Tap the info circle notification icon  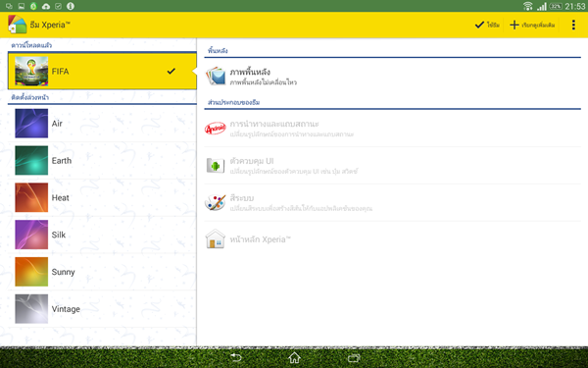click(71, 6)
